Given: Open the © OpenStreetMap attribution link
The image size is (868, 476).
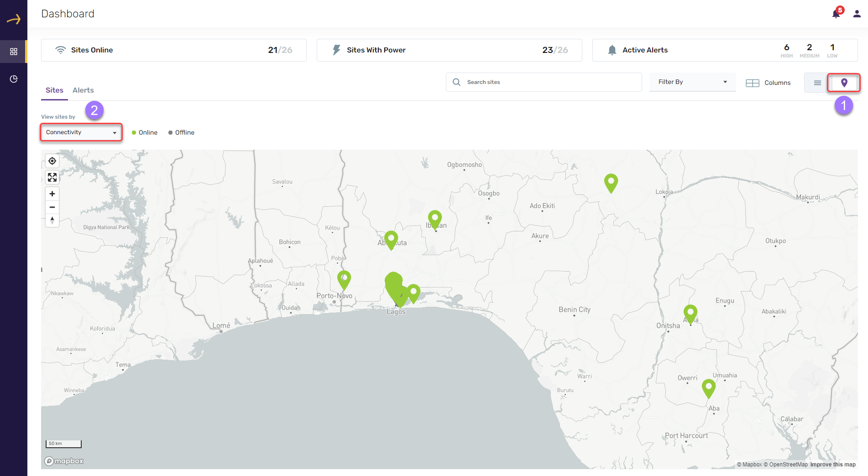Looking at the screenshot, I should coord(786,465).
